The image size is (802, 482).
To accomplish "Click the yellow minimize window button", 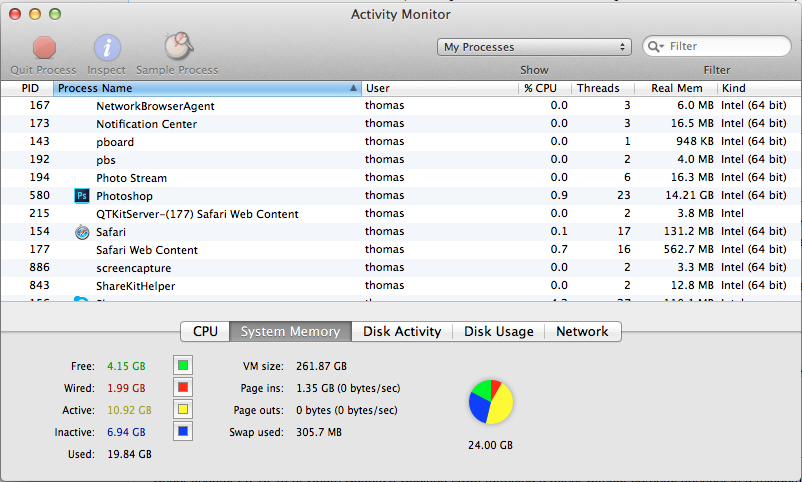I will 35,14.
